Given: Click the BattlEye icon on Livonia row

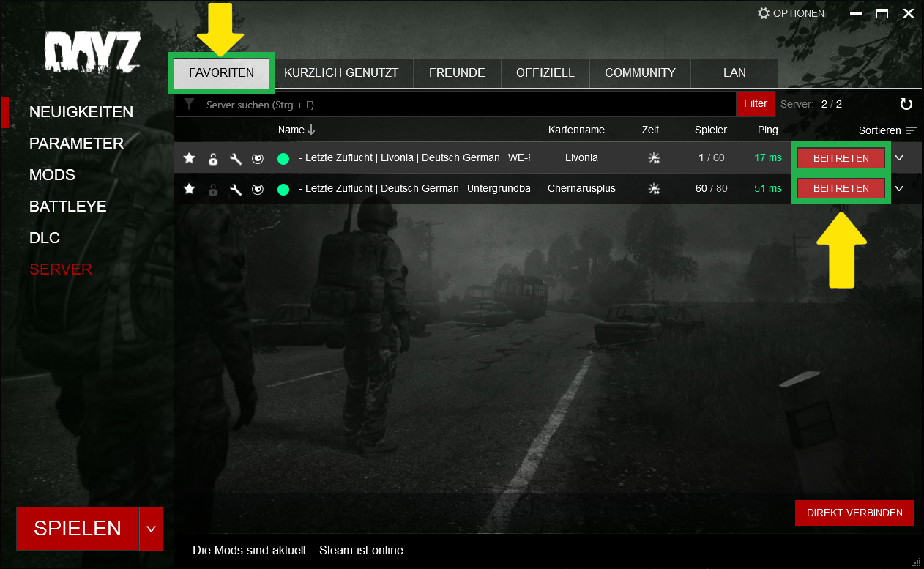Looking at the screenshot, I should click(x=258, y=158).
